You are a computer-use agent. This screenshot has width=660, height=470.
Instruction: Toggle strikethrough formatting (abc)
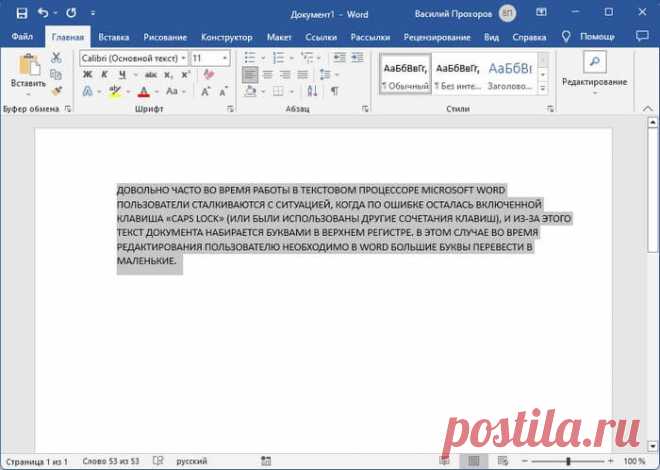150,75
